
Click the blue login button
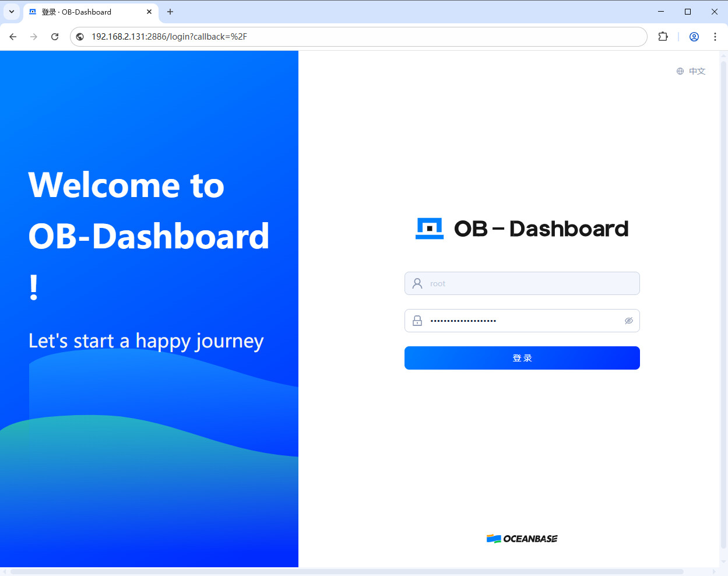click(522, 358)
